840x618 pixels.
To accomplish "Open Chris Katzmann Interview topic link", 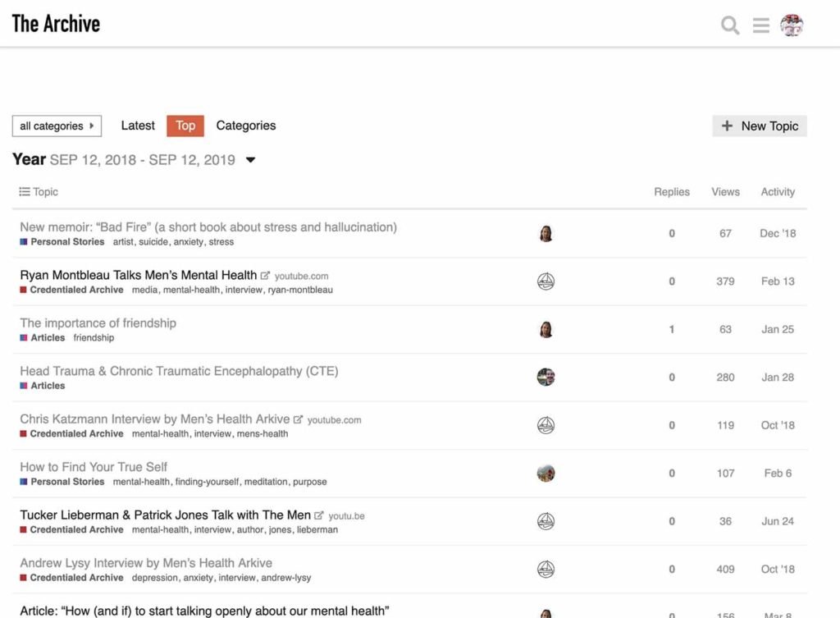I will (154, 419).
